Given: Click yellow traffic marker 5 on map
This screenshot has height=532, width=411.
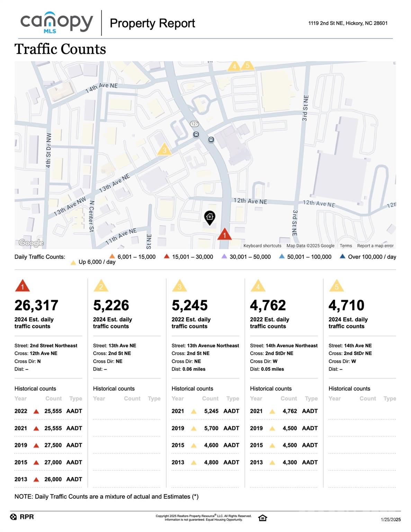Looking at the screenshot, I should pos(247,65).
